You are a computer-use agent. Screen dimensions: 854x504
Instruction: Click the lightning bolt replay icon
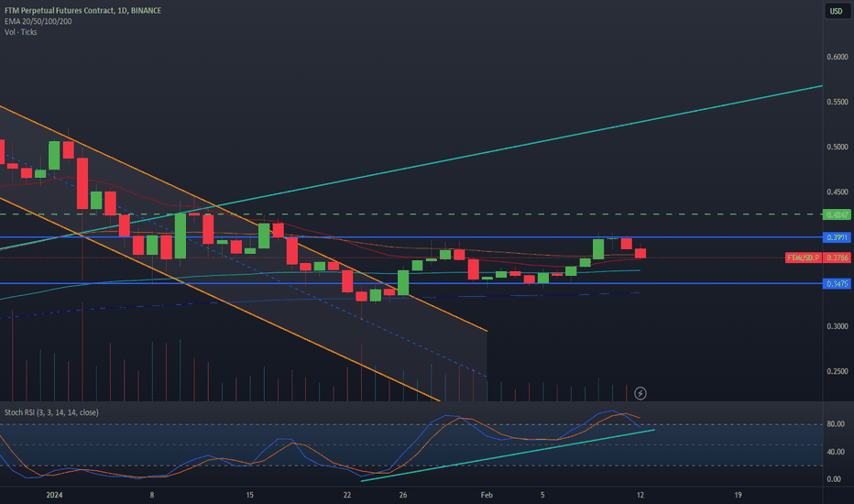click(640, 393)
